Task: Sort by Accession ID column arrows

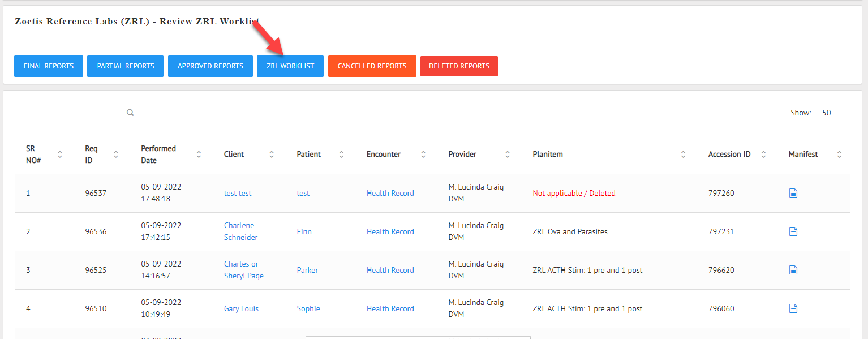Action: (763, 155)
